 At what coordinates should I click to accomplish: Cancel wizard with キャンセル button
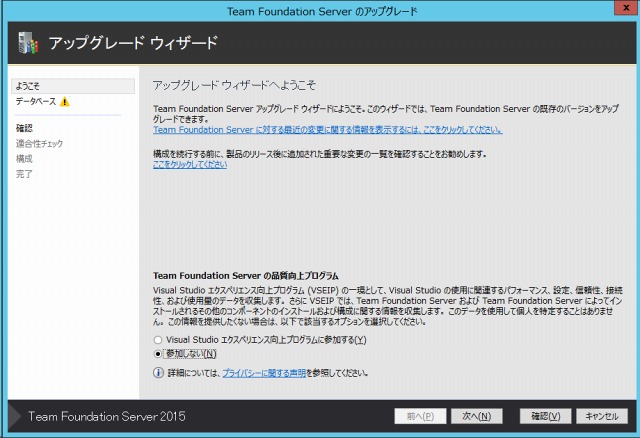602,416
